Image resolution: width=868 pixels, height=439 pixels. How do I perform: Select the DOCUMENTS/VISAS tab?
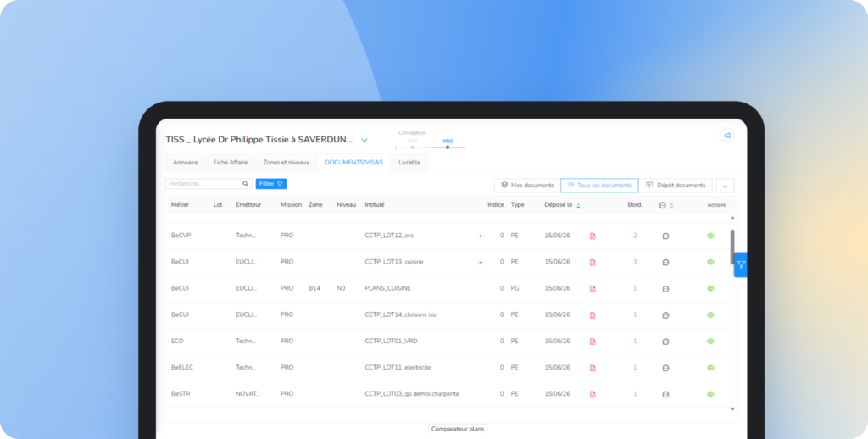(x=353, y=163)
